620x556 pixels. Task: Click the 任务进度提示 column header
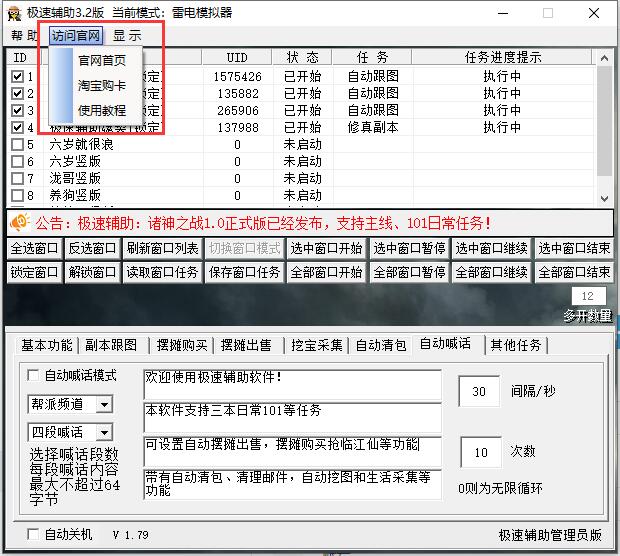[502, 57]
